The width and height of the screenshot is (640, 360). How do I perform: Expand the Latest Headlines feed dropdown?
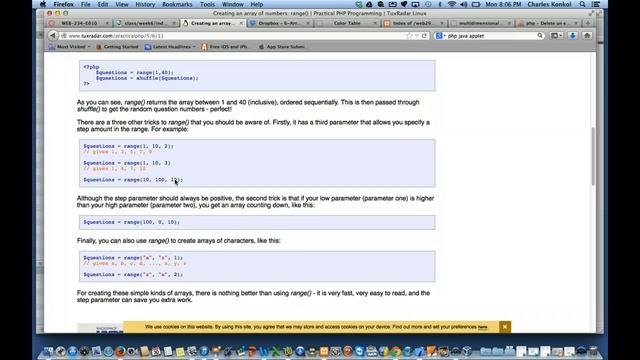[170, 47]
